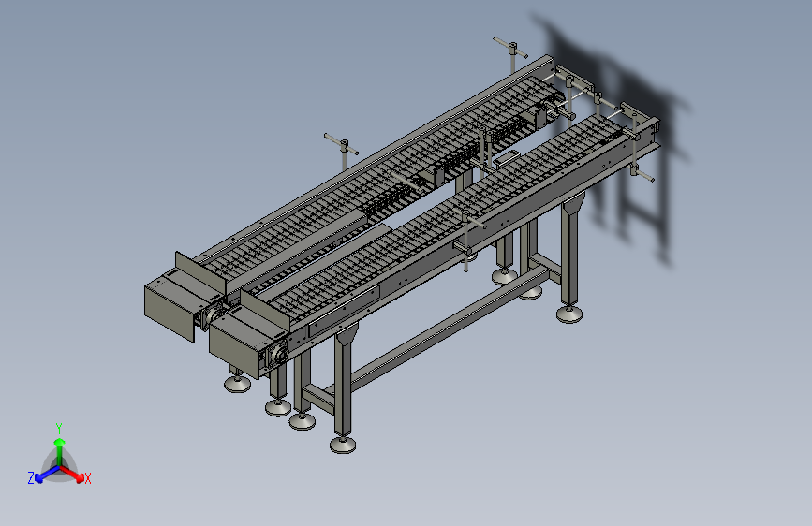Click the blue Z axis arrow on triad
The image size is (812, 526).
pyautogui.click(x=46, y=474)
